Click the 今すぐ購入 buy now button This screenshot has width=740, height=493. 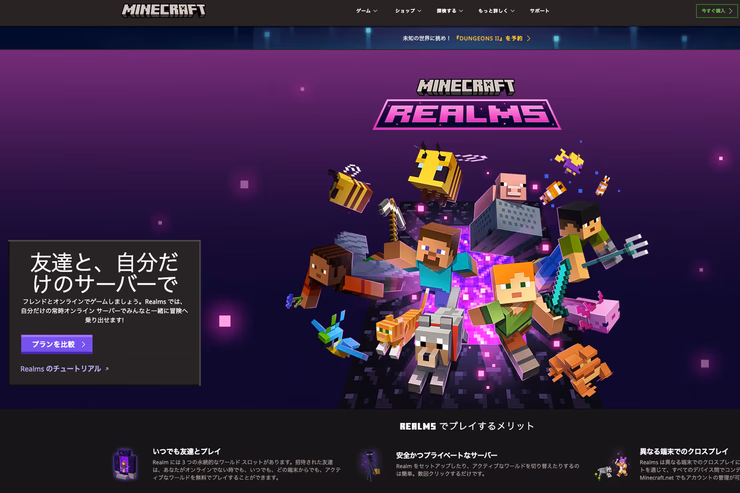716,11
